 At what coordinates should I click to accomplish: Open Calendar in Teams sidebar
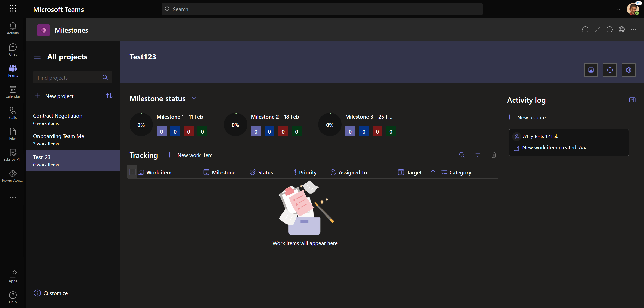(13, 92)
